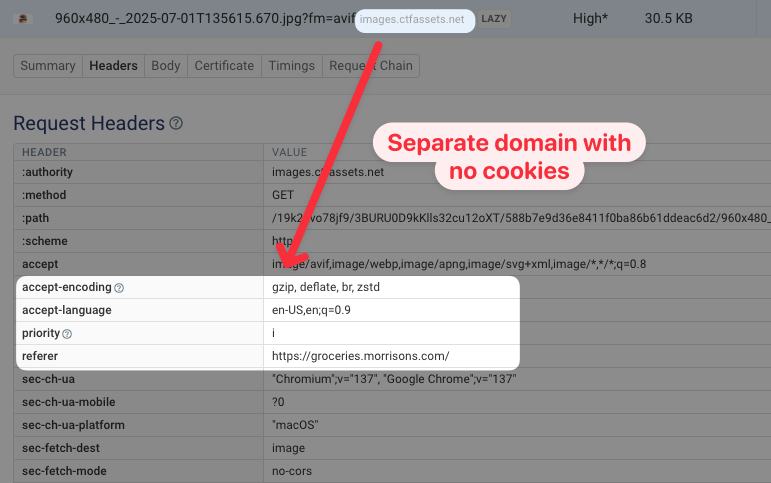Click the priority header help icon
Screen dimensions: 771x483
pos(67,334)
